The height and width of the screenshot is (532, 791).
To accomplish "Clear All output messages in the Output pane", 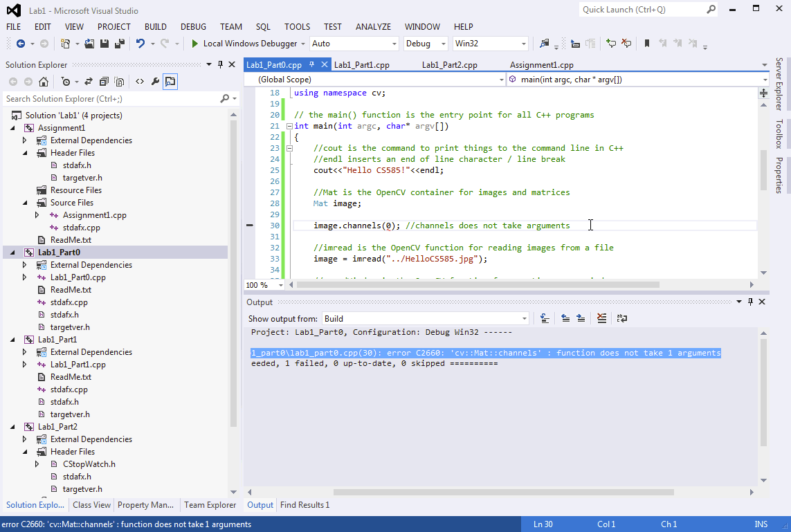I will pos(601,318).
